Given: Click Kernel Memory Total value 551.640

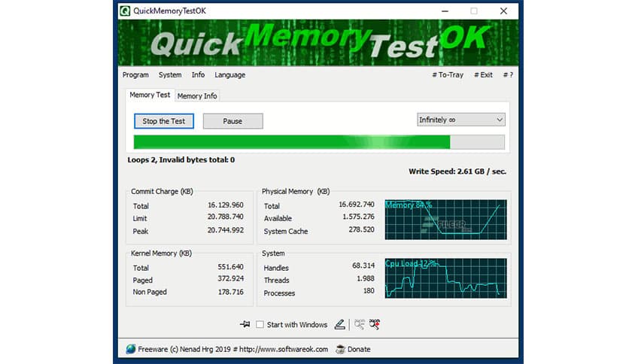Looking at the screenshot, I should pos(231,267).
